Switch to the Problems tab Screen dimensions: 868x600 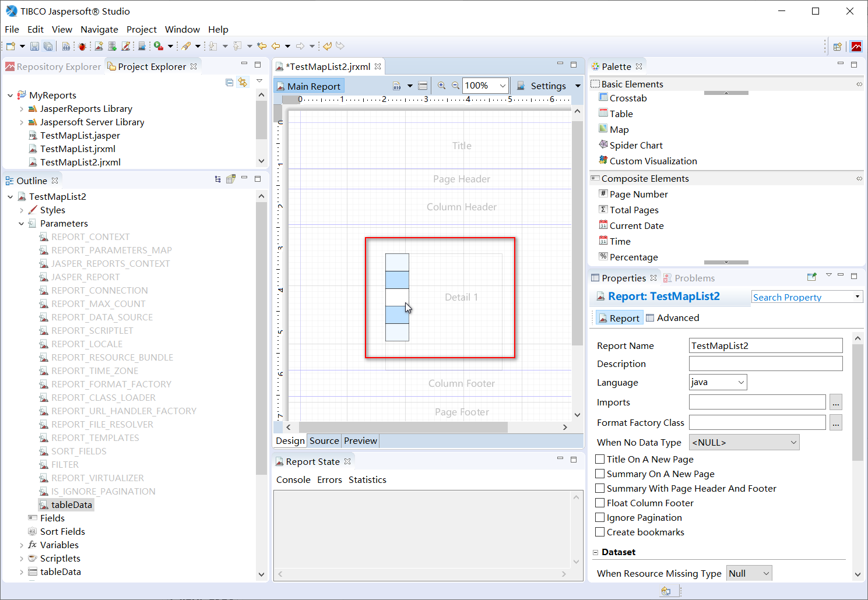click(x=688, y=278)
